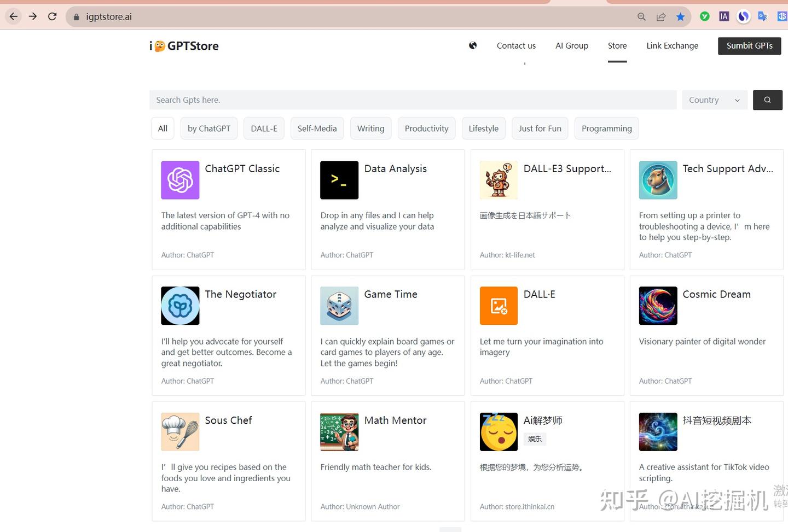The width and height of the screenshot is (788, 532).
Task: Open the Data Analysis title link
Action: pos(396,169)
